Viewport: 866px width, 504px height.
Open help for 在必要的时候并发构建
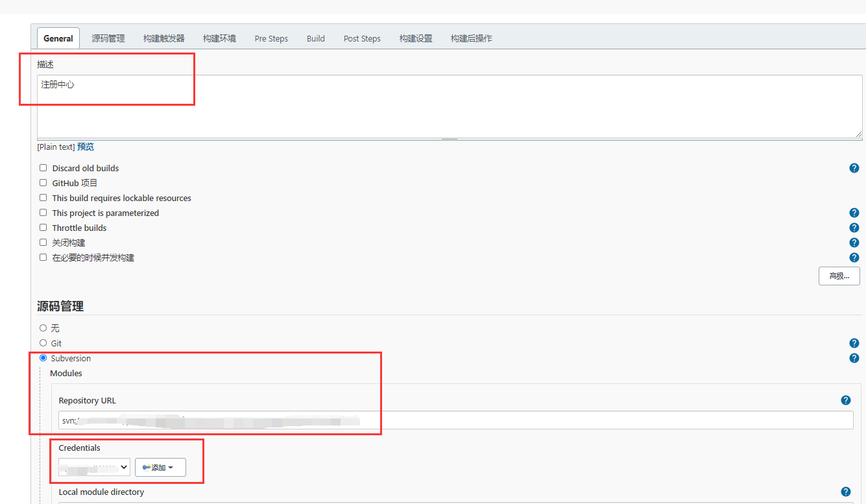854,257
